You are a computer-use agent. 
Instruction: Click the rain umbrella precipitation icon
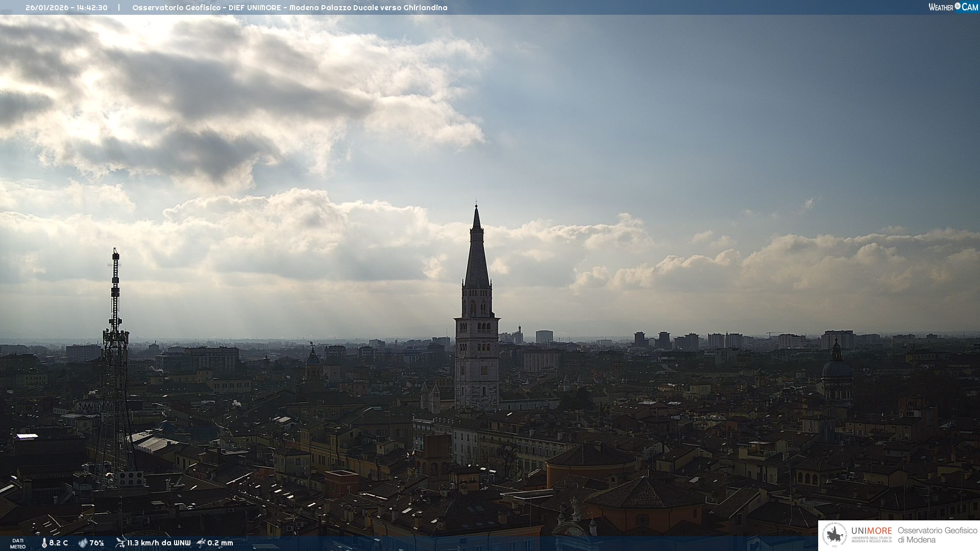point(201,543)
